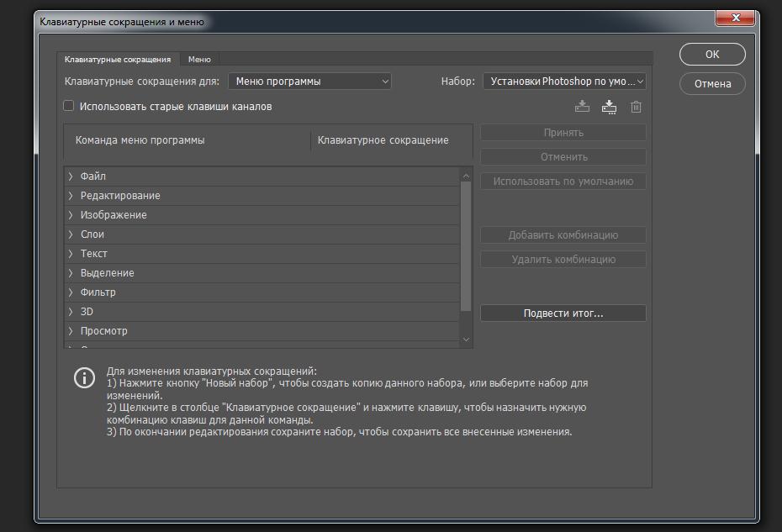
Task: Click the 'Отмена' button
Action: (x=712, y=84)
